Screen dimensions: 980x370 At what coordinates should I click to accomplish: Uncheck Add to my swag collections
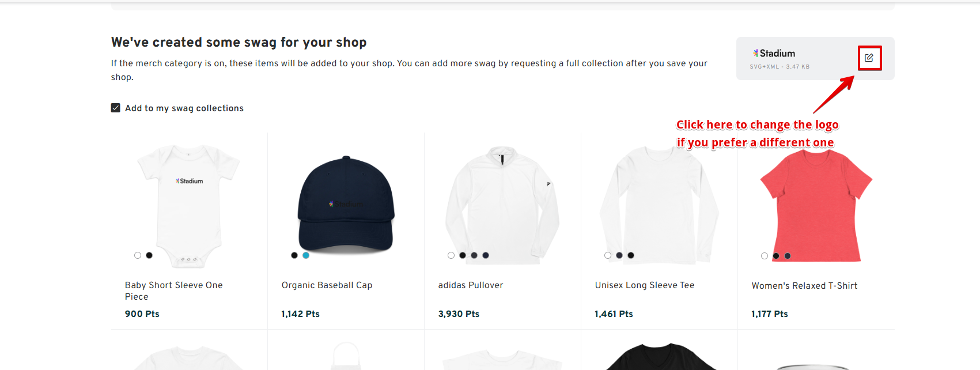116,108
